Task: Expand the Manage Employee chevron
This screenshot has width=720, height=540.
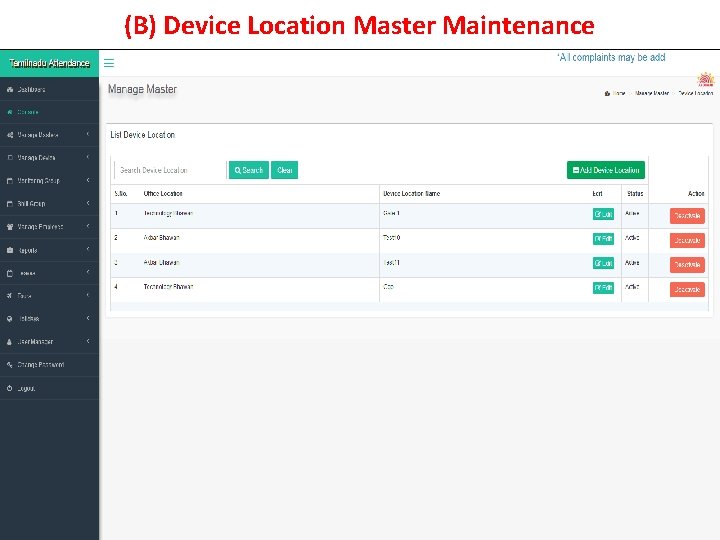Action: (88, 226)
